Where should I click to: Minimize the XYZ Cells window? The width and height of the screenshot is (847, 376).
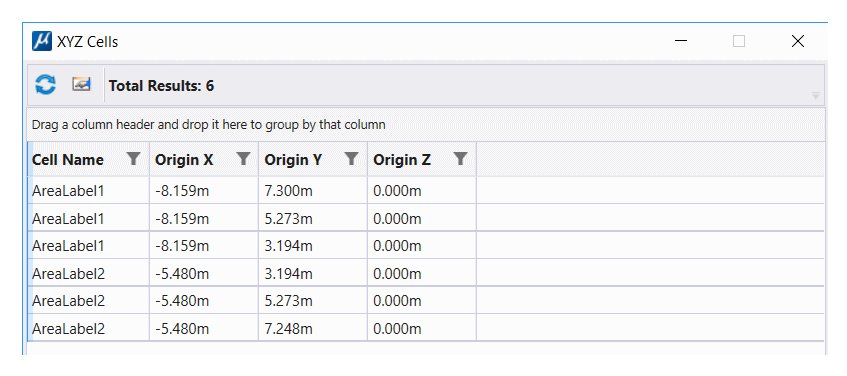(681, 41)
